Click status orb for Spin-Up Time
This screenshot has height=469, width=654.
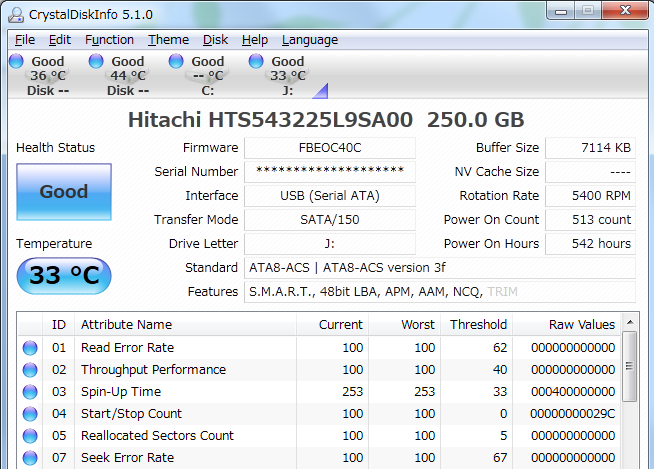pyautogui.click(x=30, y=392)
